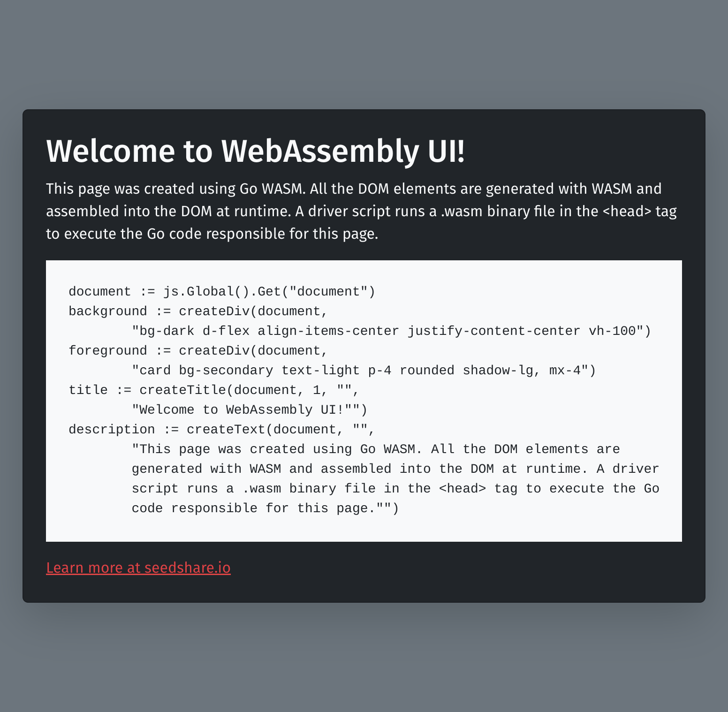Viewport: 728px width, 712px height.
Task: Click the code line starting "This page was created"
Action: click(376, 449)
